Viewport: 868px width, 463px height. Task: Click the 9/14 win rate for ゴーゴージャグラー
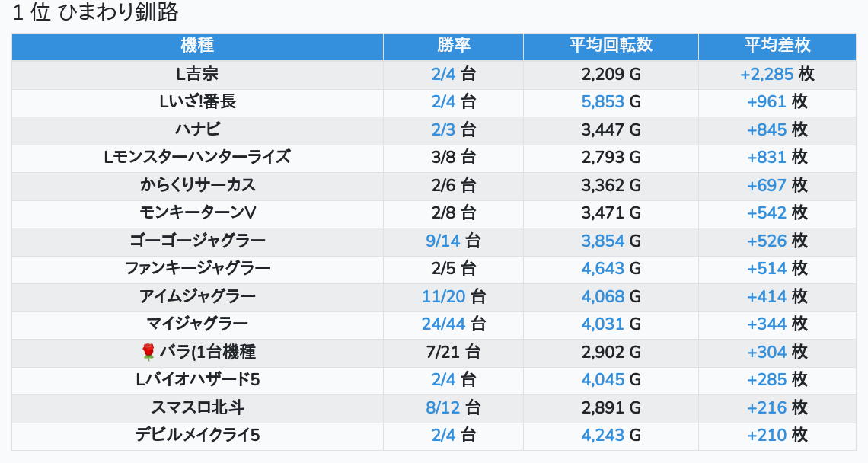click(443, 241)
